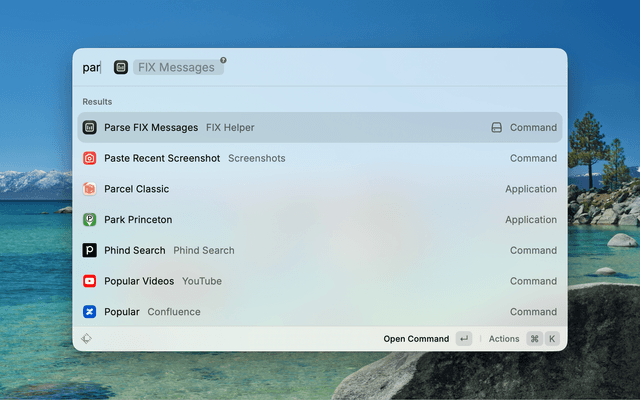
Task: Click the Raycast logo in bottom-left corner
Action: (x=87, y=338)
